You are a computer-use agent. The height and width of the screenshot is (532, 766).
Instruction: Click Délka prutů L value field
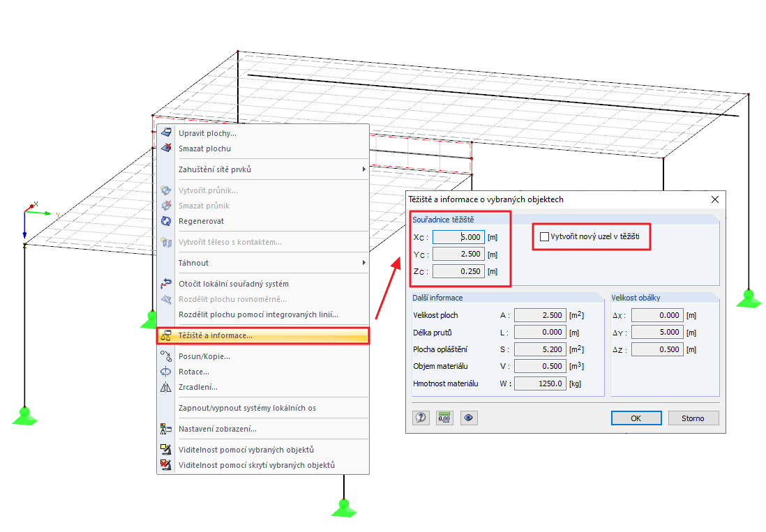[x=540, y=333]
